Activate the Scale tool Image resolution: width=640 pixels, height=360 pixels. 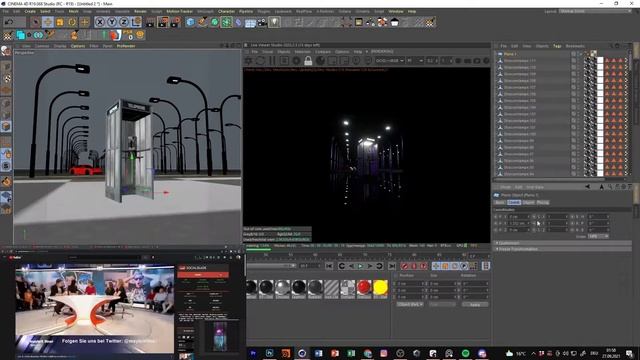coord(60,22)
